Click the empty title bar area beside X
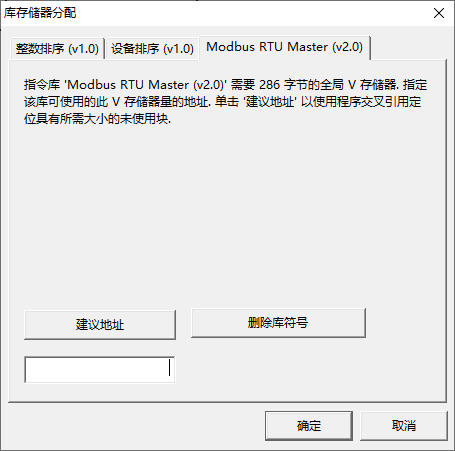This screenshot has width=455, height=451. tap(253, 13)
